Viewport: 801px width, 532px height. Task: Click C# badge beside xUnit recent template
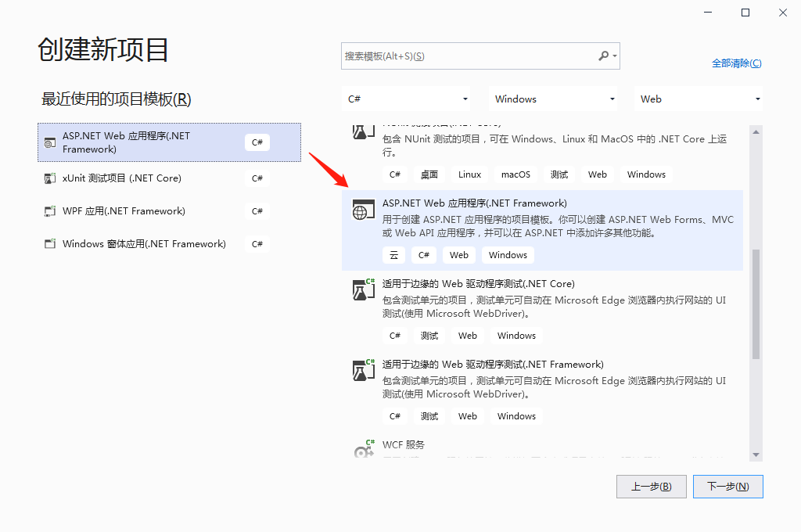pyautogui.click(x=257, y=178)
